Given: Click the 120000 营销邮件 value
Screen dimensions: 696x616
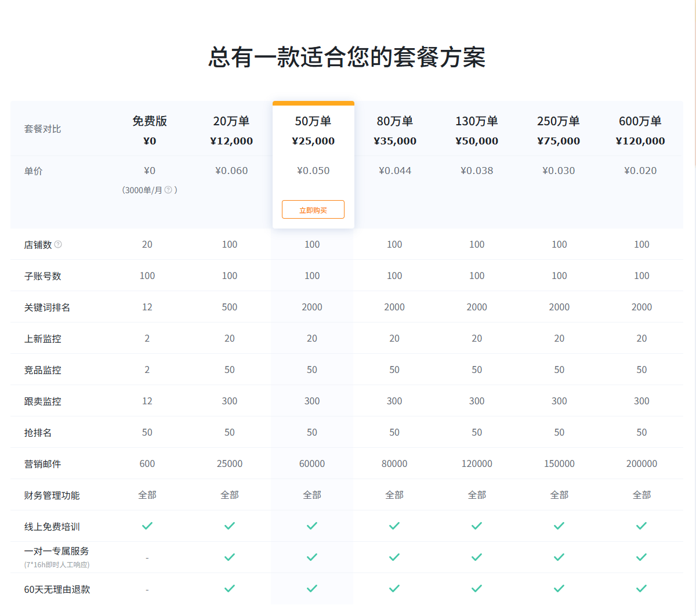Looking at the screenshot, I should 477,463.
